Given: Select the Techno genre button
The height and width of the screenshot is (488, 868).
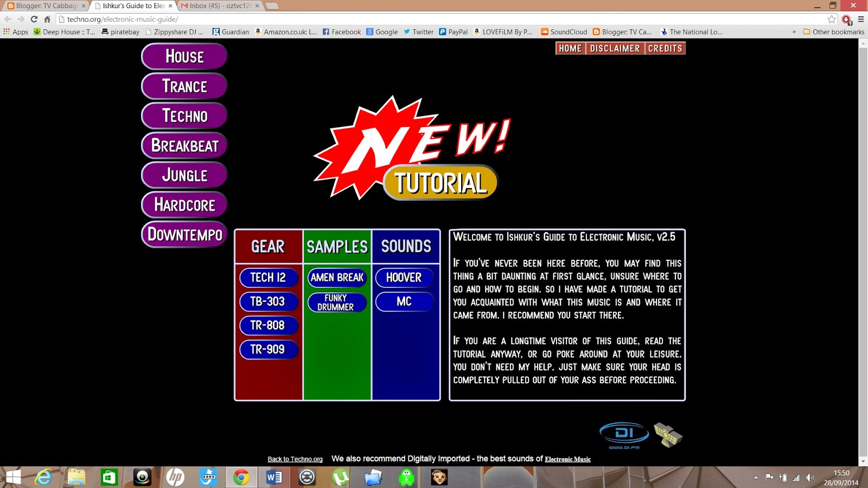Looking at the screenshot, I should pos(184,115).
